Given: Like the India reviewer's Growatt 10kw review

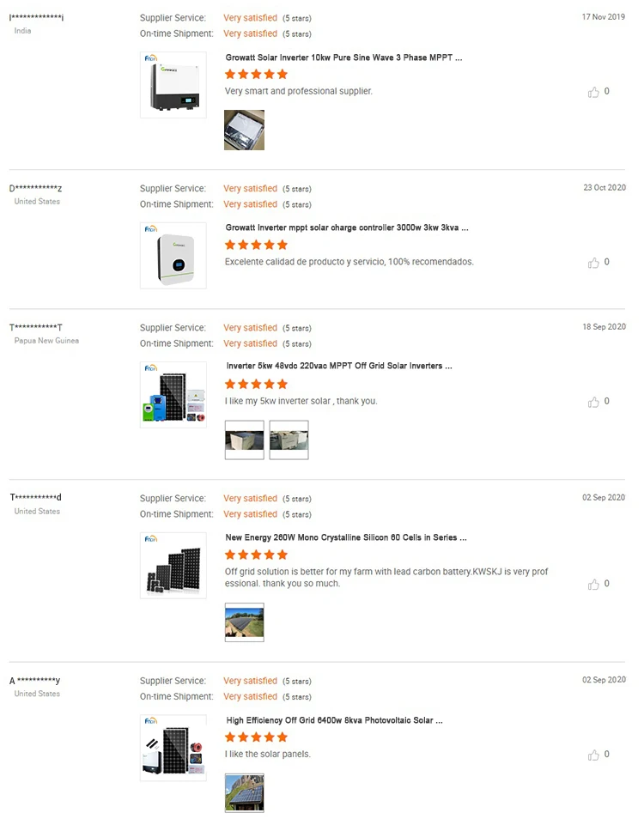Looking at the screenshot, I should tap(593, 92).
